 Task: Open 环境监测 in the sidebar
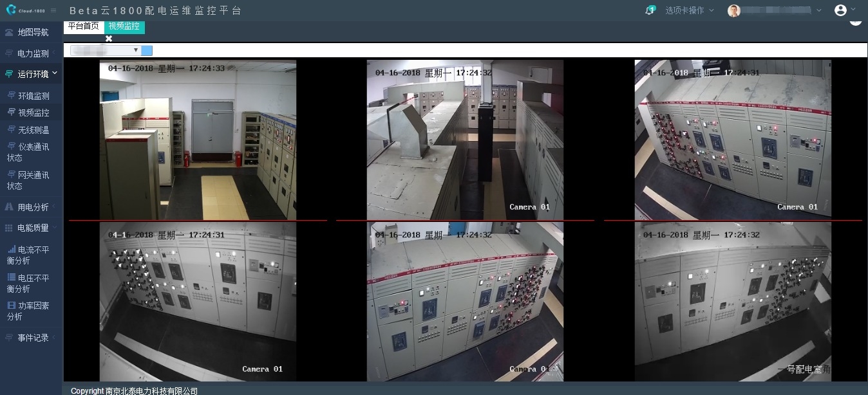pos(32,96)
